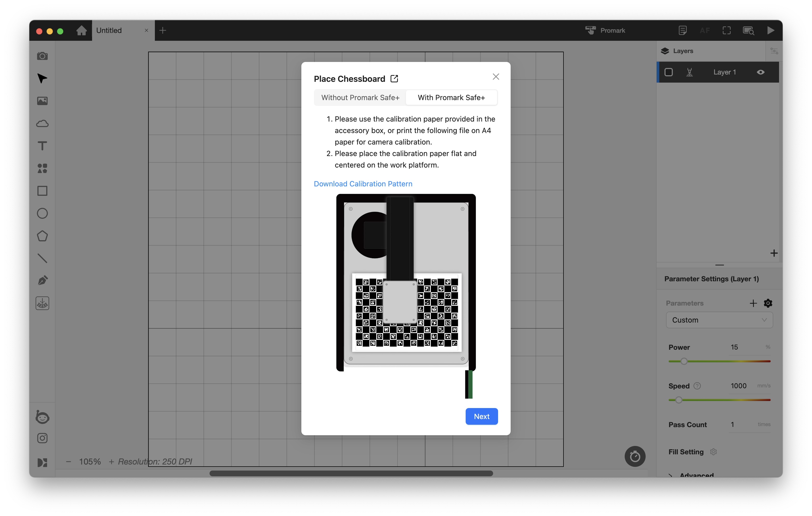
Task: Select the Rectangle tool
Action: click(42, 191)
